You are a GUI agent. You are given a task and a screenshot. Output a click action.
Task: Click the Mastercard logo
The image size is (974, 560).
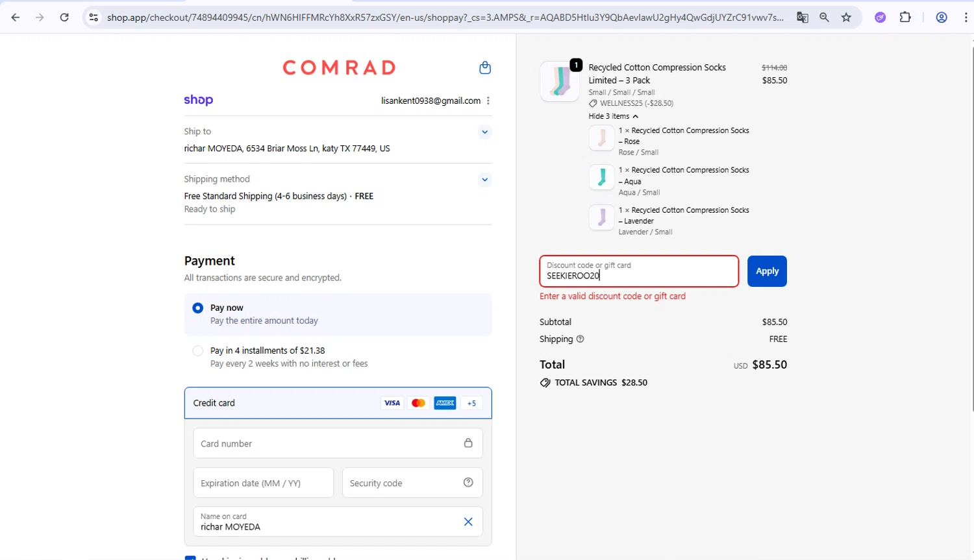tap(419, 403)
